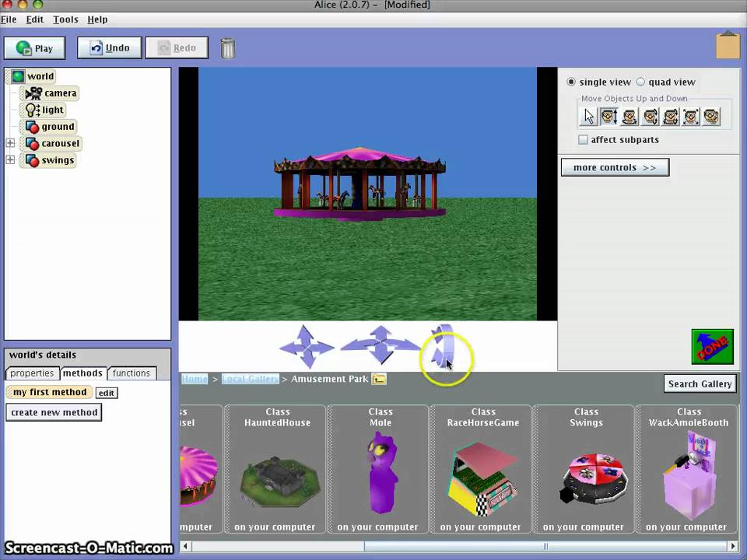Click the carousel in the 3D scene
The image size is (747, 560).
click(359, 185)
